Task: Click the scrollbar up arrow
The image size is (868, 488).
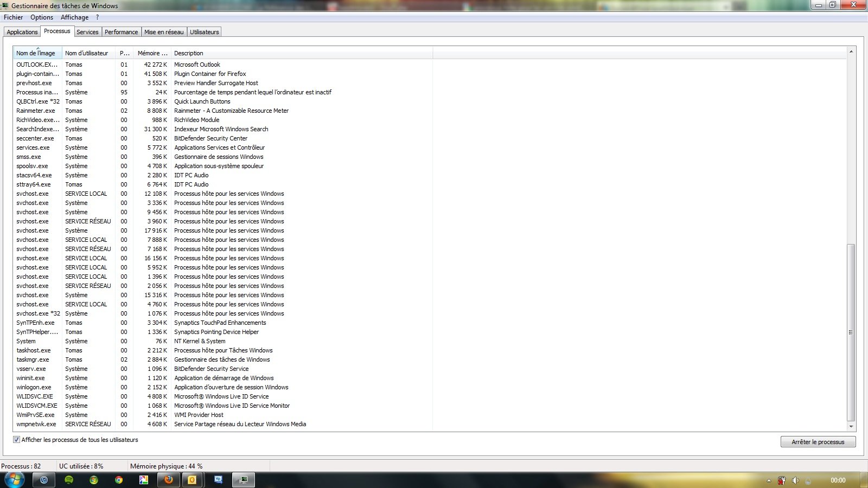Action: [851, 52]
